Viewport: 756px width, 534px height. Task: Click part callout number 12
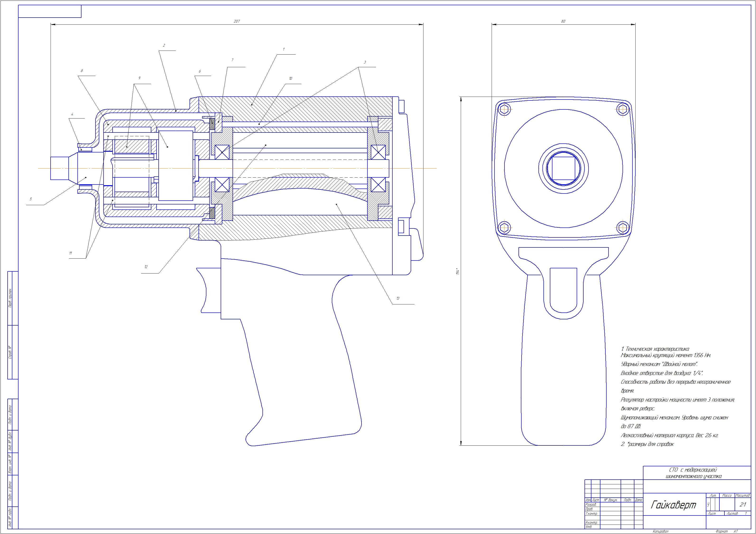146,267
